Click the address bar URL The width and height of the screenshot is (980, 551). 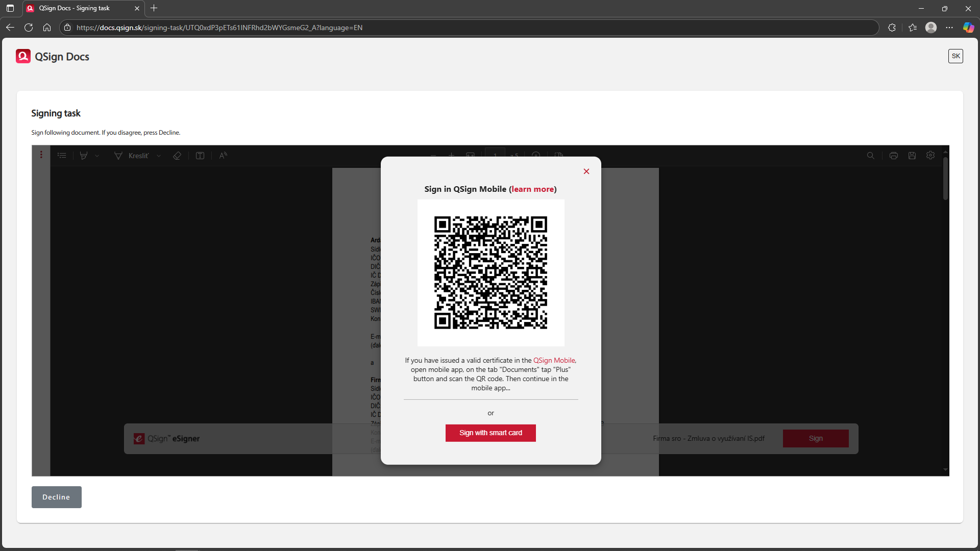point(219,28)
